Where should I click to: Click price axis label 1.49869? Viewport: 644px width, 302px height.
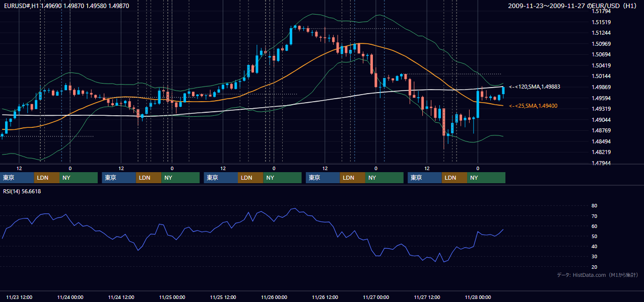(x=601, y=87)
